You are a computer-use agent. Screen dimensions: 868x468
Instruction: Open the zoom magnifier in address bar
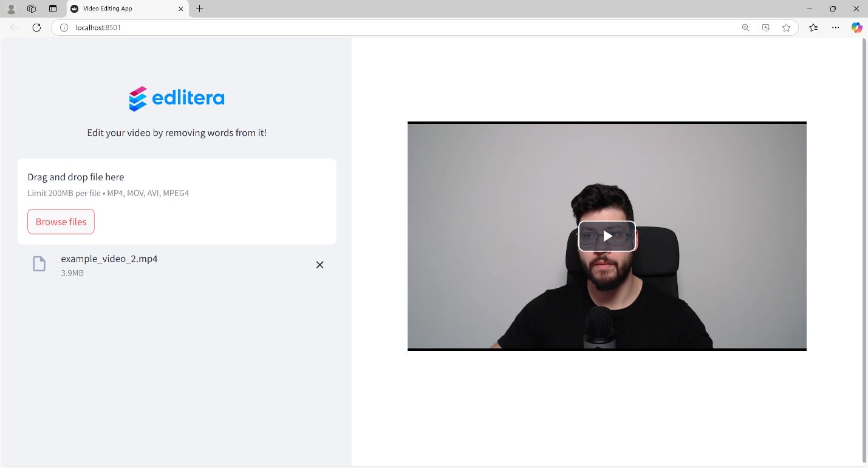[745, 27]
